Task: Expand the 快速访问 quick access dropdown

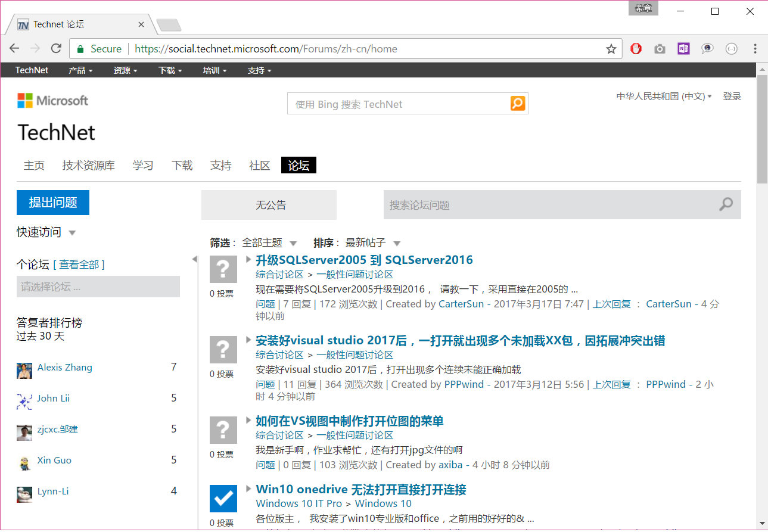Action: click(x=72, y=232)
